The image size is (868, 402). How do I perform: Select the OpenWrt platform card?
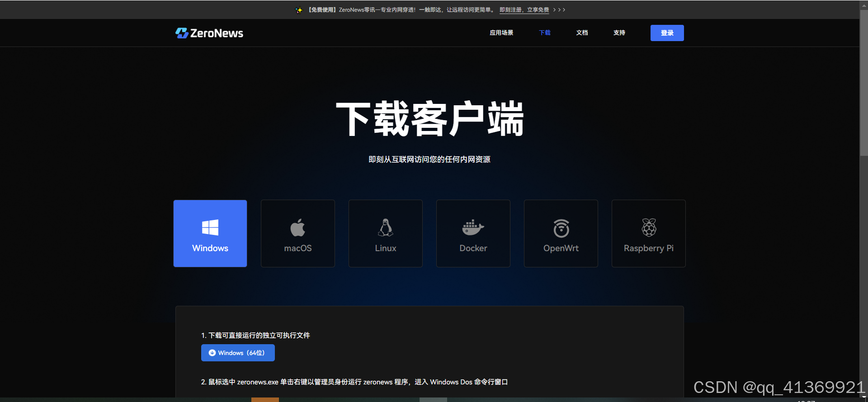pos(561,234)
